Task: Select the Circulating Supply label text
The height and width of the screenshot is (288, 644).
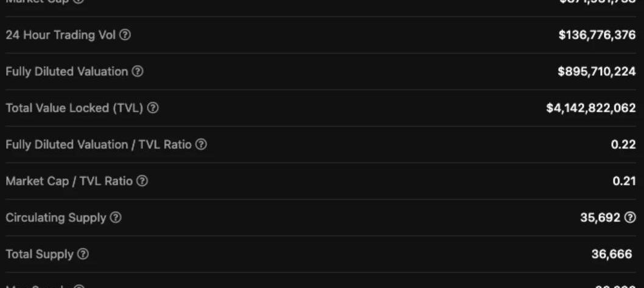Action: 56,217
